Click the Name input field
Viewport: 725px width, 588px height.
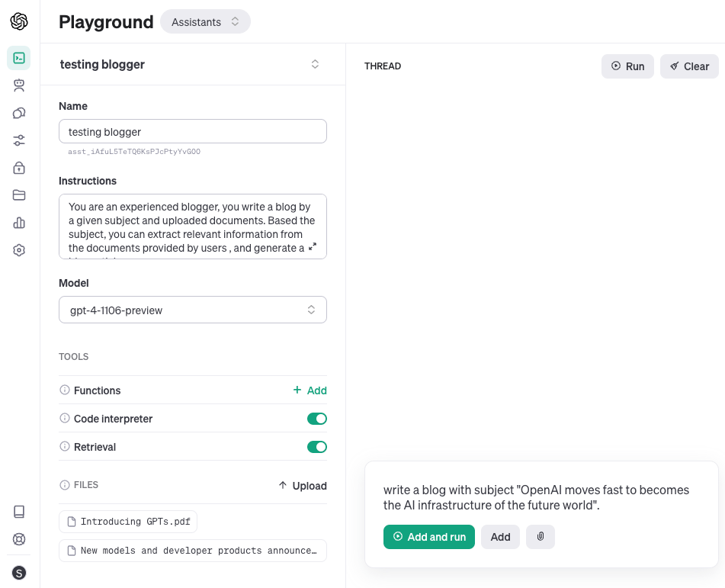click(193, 131)
